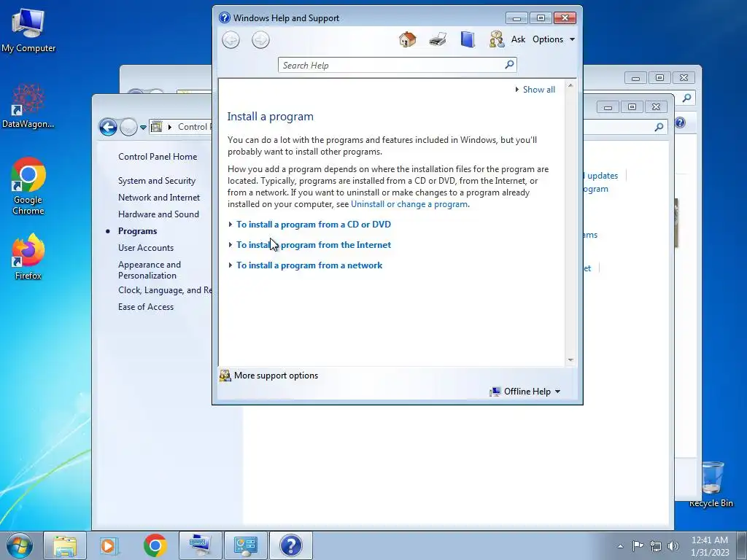Image resolution: width=747 pixels, height=560 pixels.
Task: Click the Help scrollbar down arrow
Action: point(570,360)
